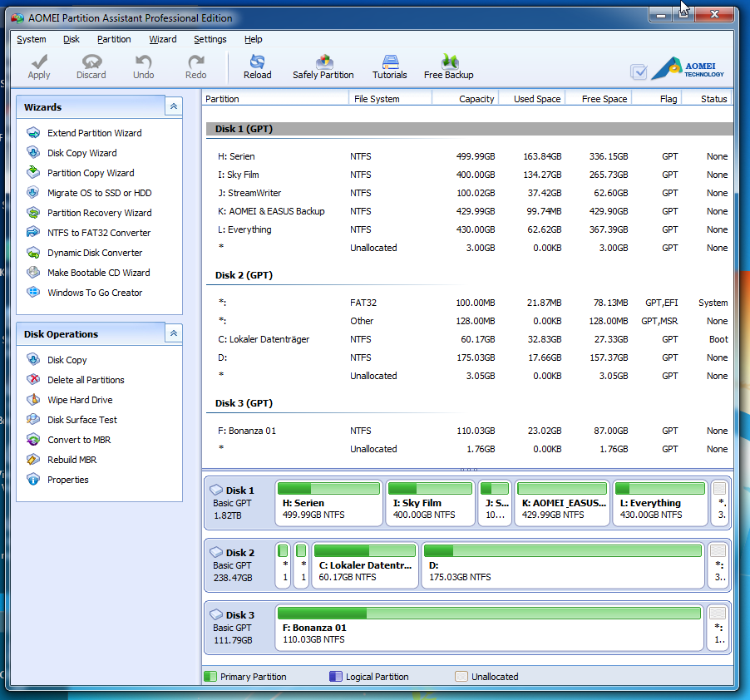The height and width of the screenshot is (700, 750).
Task: Select D: 175.03GB block in disk map
Action: (x=563, y=565)
